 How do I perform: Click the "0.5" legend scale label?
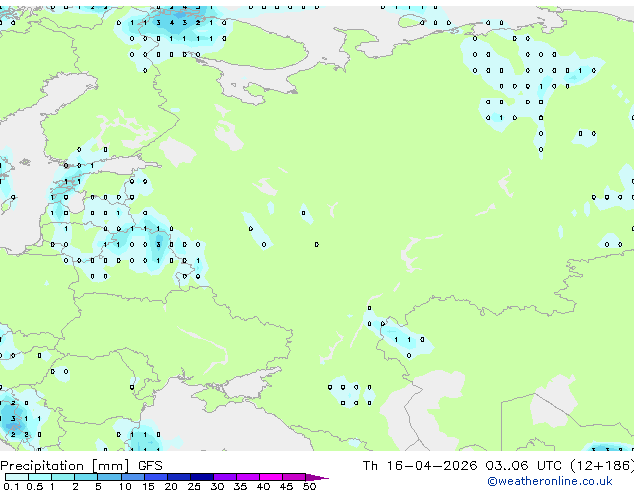pyautogui.click(x=35, y=486)
